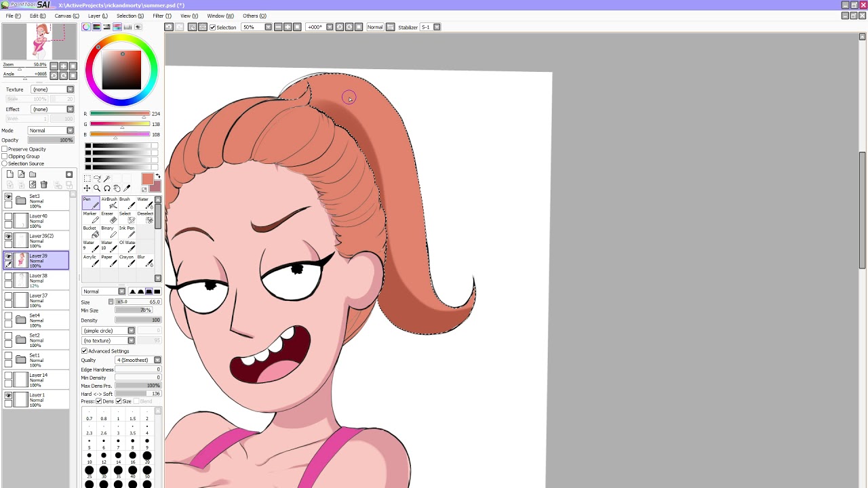
Task: Select the AirBrush tool
Action: pyautogui.click(x=108, y=203)
